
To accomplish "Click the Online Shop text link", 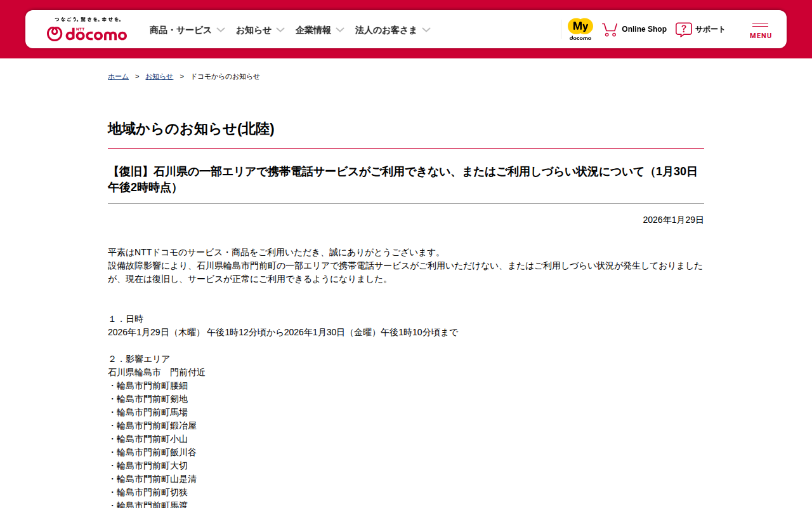I will (644, 29).
